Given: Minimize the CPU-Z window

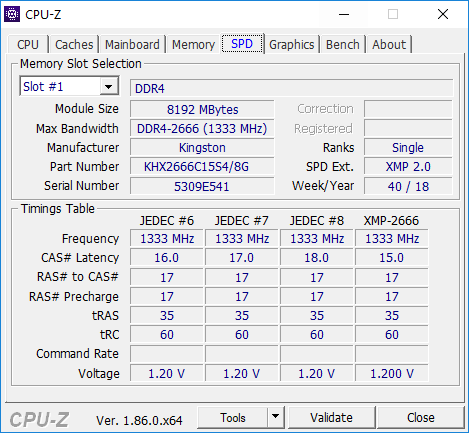Looking at the screenshot, I should [x=344, y=14].
